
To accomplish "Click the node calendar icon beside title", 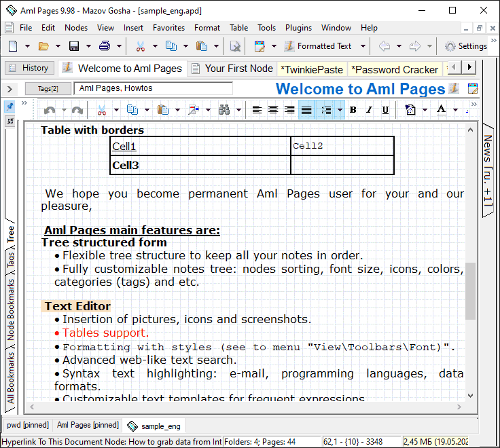I will (x=473, y=88).
